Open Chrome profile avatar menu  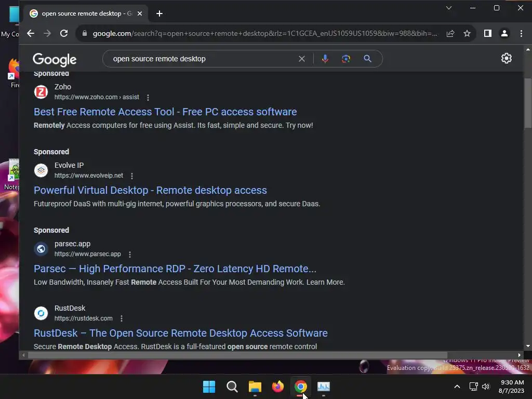pyautogui.click(x=504, y=33)
